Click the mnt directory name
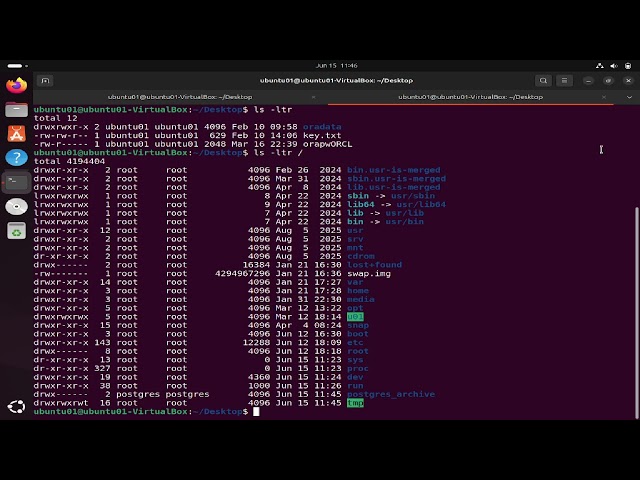 pos(355,248)
